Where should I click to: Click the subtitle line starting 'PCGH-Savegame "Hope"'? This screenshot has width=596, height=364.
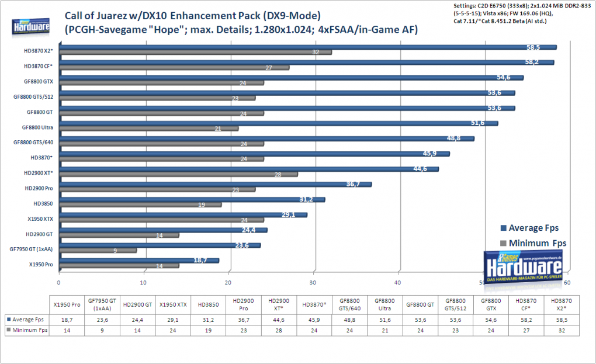(x=241, y=30)
